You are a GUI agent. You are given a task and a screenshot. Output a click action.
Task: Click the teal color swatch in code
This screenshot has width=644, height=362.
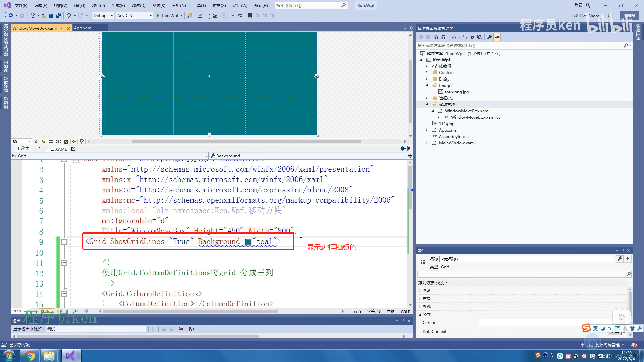(248, 242)
